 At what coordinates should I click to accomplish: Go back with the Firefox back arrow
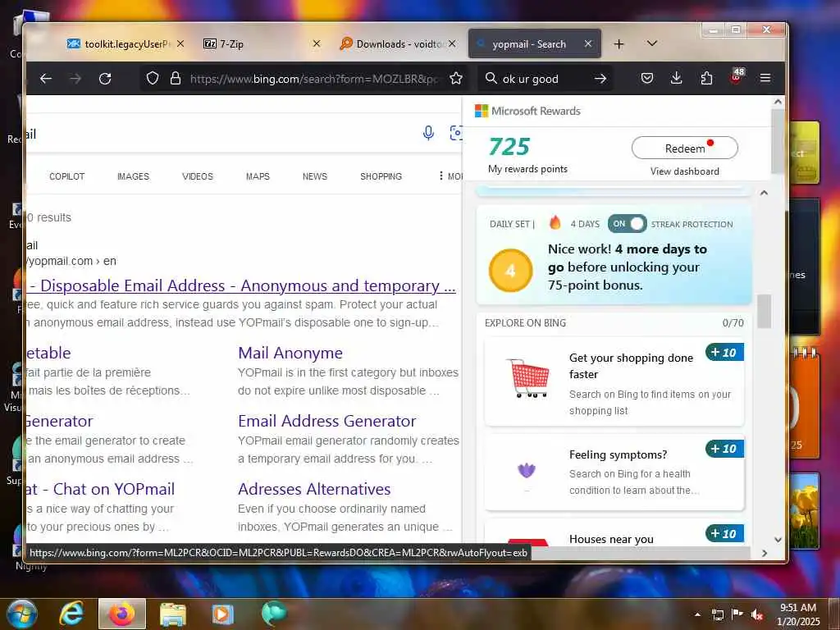pyautogui.click(x=46, y=79)
